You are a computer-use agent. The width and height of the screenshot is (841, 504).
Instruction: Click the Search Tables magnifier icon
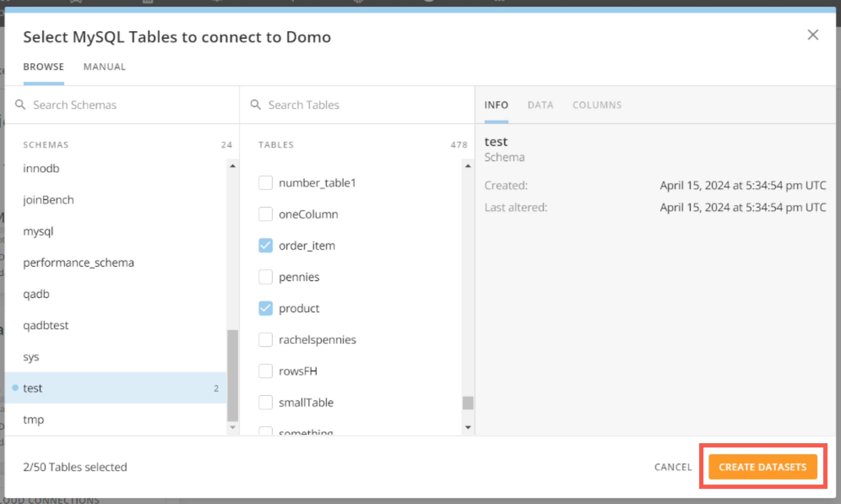256,105
